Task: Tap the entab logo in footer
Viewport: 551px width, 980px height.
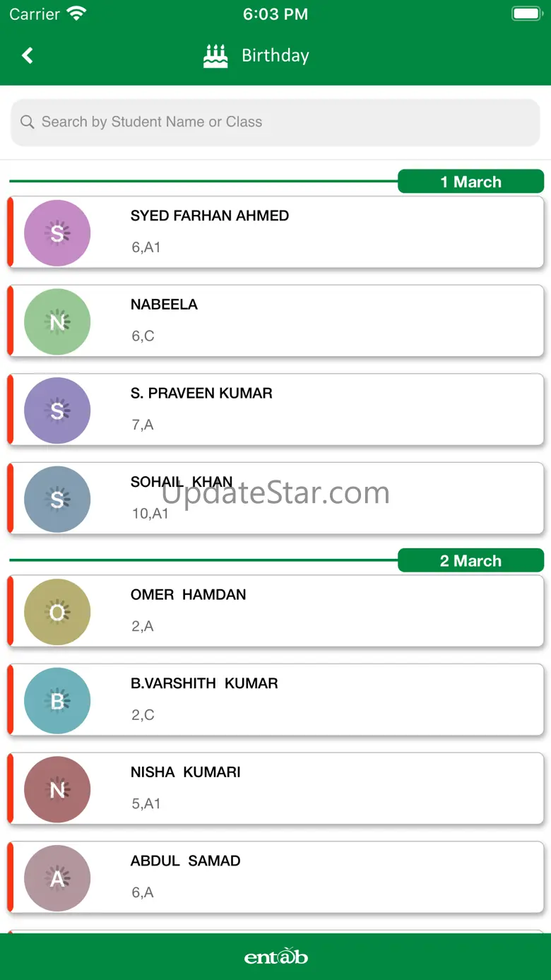Action: (275, 957)
